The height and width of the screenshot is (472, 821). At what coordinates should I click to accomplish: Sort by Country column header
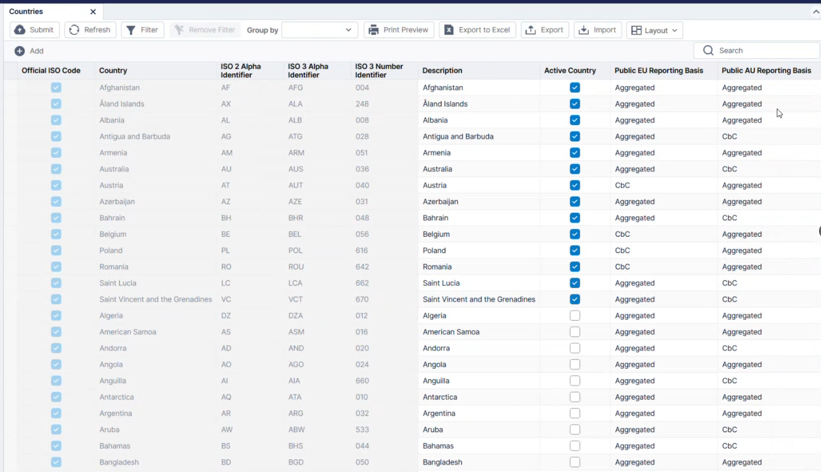click(x=113, y=70)
